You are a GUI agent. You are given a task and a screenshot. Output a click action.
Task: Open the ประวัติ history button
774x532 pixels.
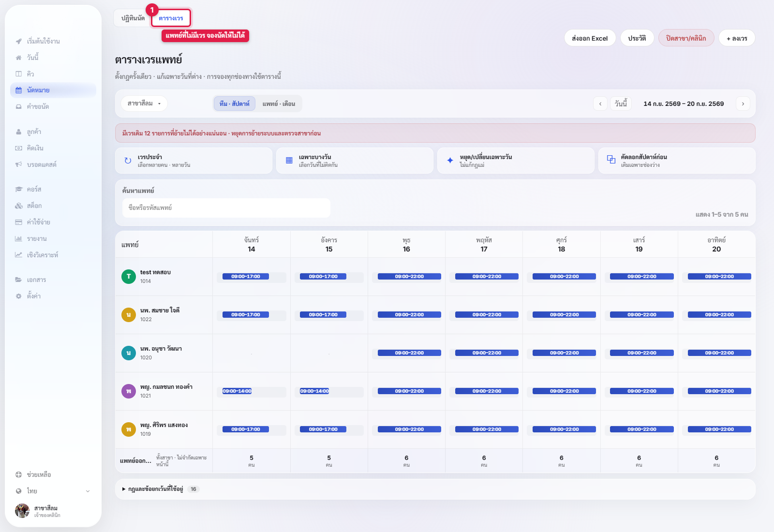click(x=637, y=38)
